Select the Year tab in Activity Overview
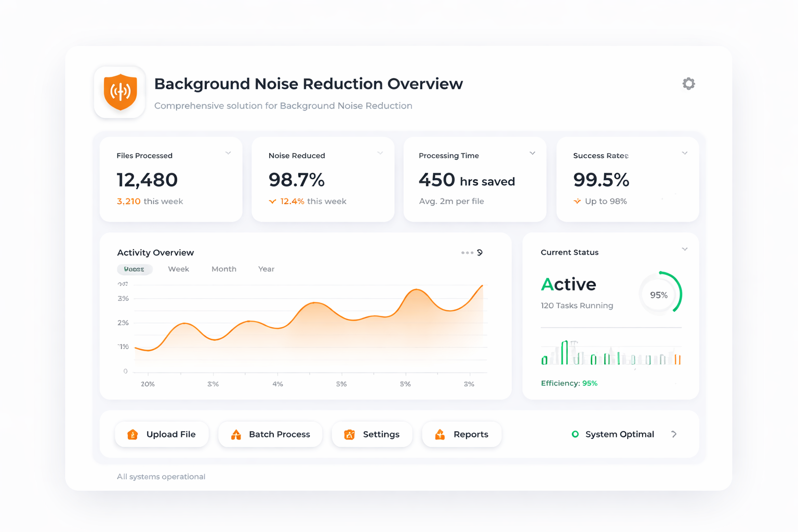 point(266,269)
